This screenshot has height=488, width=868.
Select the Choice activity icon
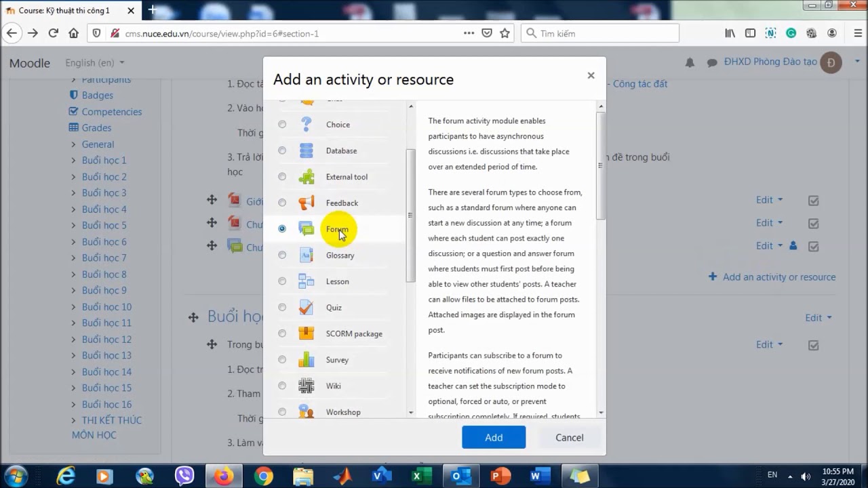point(307,124)
